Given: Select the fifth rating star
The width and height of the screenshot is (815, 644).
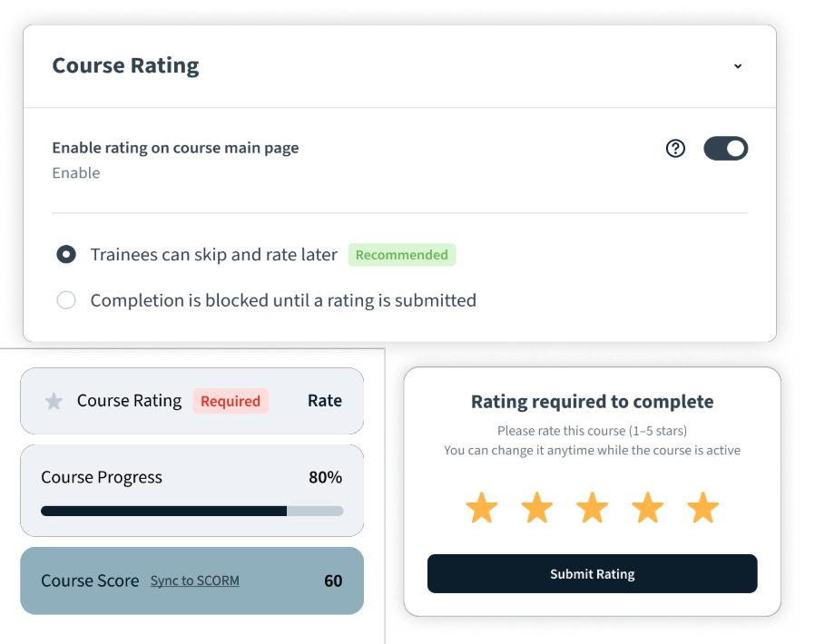Looking at the screenshot, I should (x=703, y=508).
